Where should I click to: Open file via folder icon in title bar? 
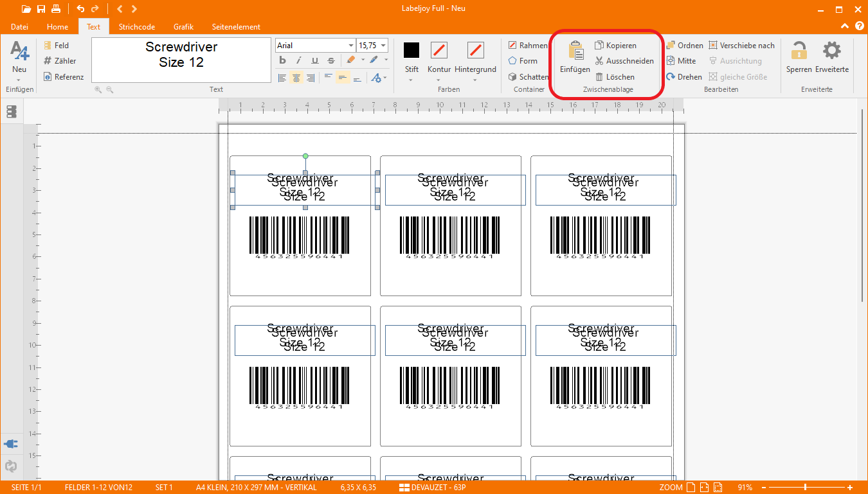point(26,9)
